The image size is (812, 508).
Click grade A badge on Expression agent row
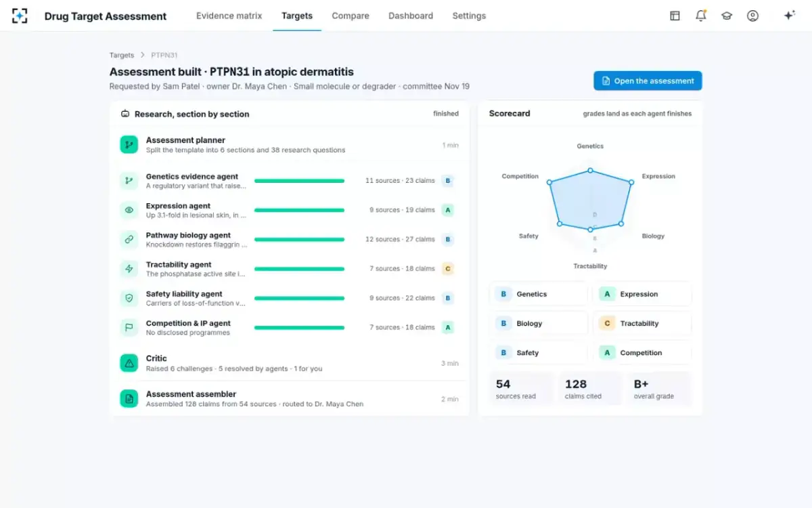[x=447, y=210]
